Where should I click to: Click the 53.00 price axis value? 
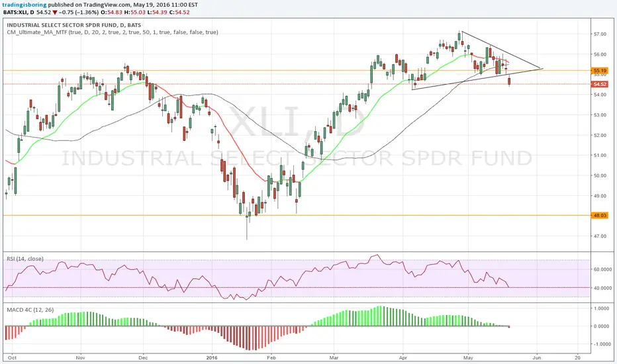click(x=600, y=115)
